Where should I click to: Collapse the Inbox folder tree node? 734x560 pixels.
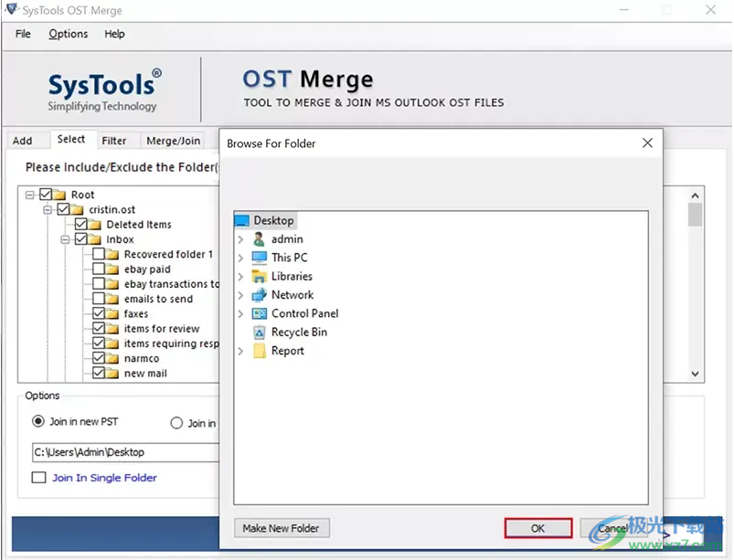click(x=66, y=239)
